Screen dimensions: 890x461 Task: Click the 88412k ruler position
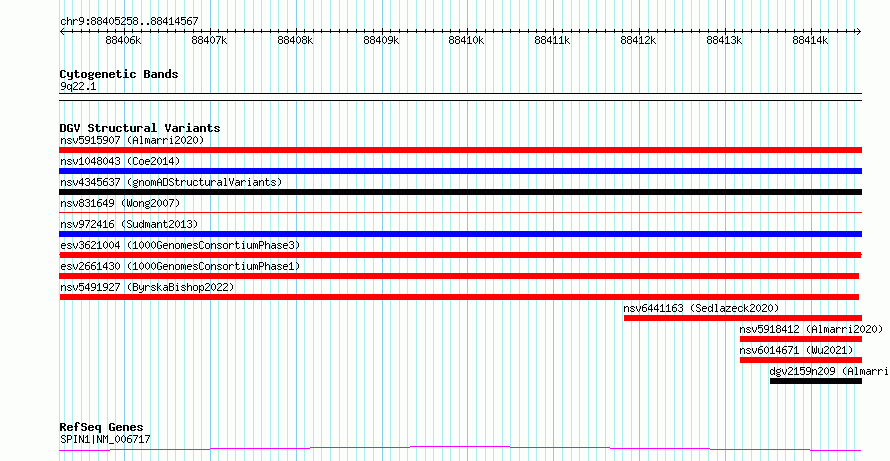[x=639, y=40]
